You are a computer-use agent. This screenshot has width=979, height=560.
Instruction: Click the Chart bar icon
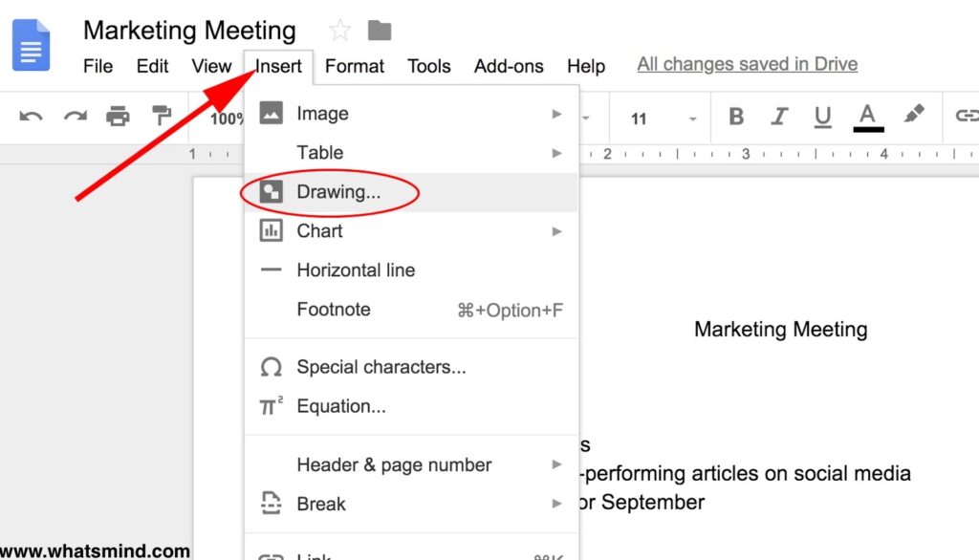pyautogui.click(x=271, y=230)
